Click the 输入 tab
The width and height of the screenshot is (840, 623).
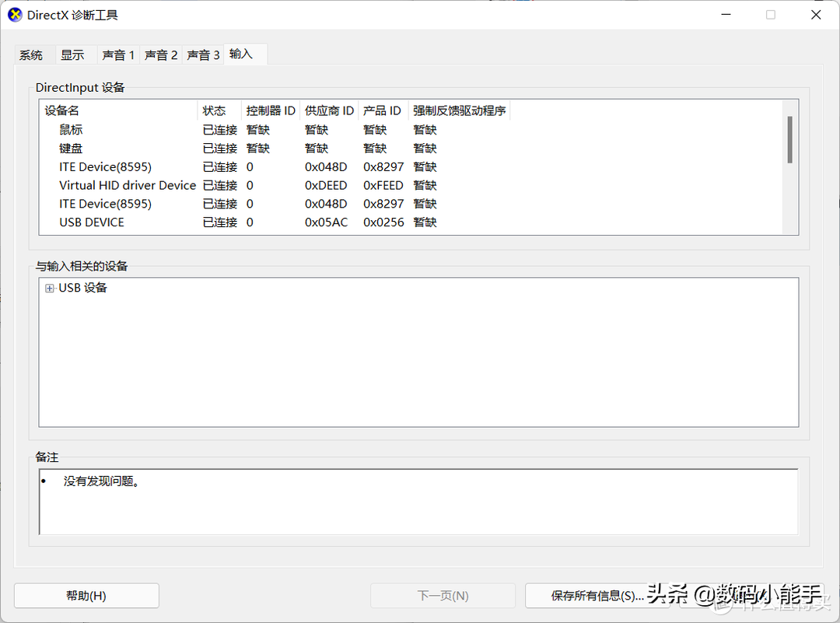point(241,54)
